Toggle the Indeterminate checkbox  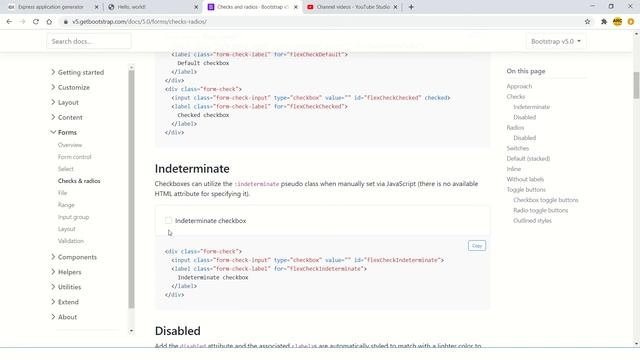[x=169, y=220]
